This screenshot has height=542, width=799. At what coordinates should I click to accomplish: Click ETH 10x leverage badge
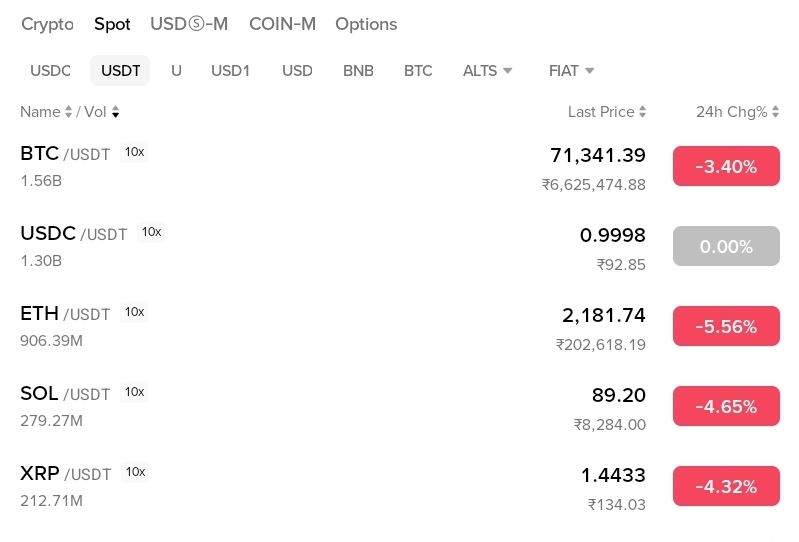pos(134,312)
